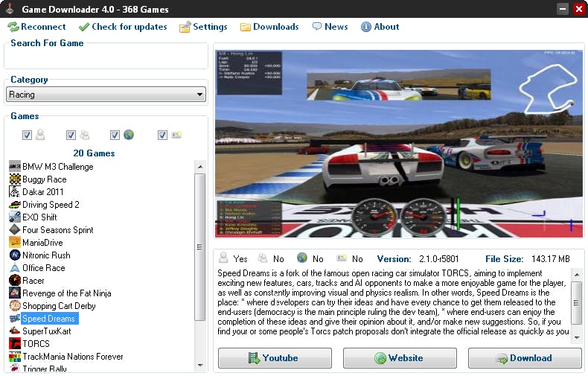This screenshot has height=376, width=588.
Task: Select TrackMania Nations Forever in list
Action: [73, 357]
